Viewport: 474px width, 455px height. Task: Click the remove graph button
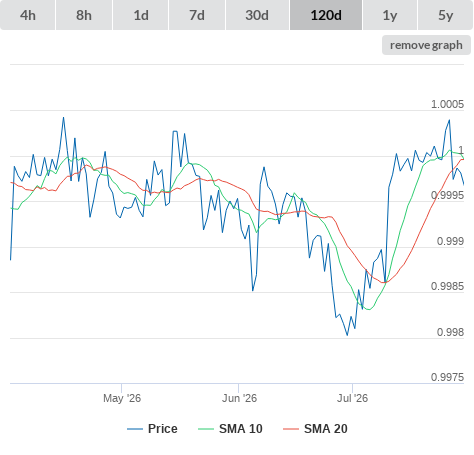point(426,45)
